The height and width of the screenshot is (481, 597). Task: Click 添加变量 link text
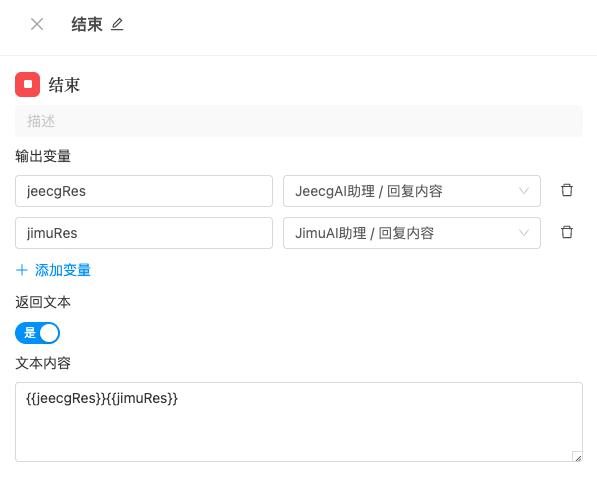(x=63, y=270)
